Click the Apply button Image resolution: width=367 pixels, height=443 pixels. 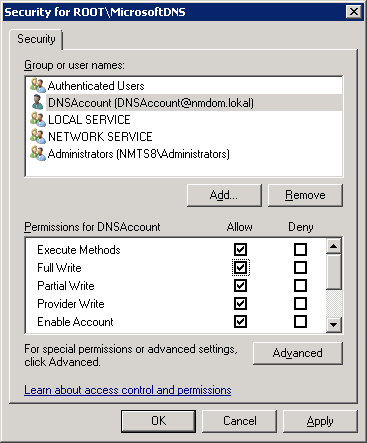point(320,421)
